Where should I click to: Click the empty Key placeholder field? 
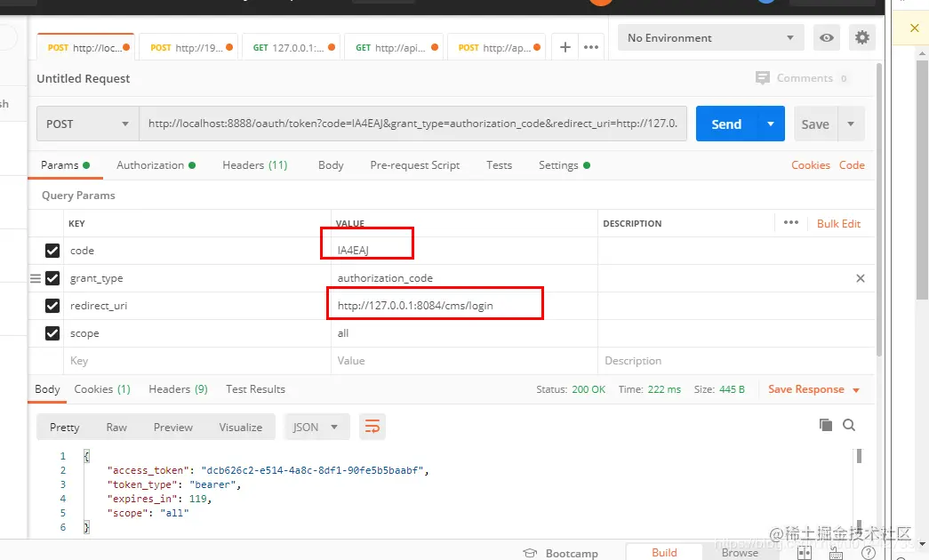(197, 361)
